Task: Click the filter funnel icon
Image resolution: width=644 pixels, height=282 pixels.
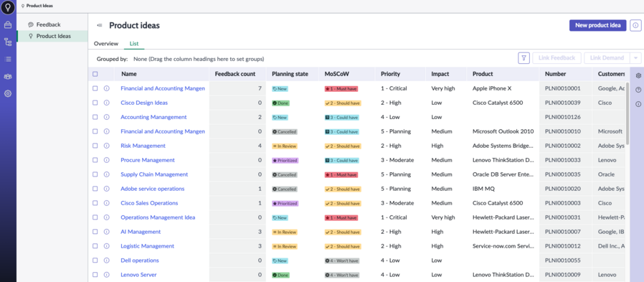Action: [x=524, y=58]
